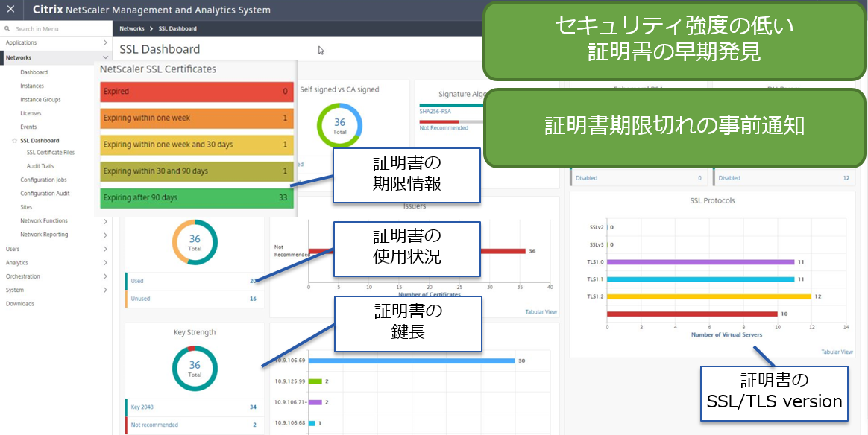Click the Unused certificates link
Viewport: 868px width, 435px height.
pyautogui.click(x=140, y=299)
